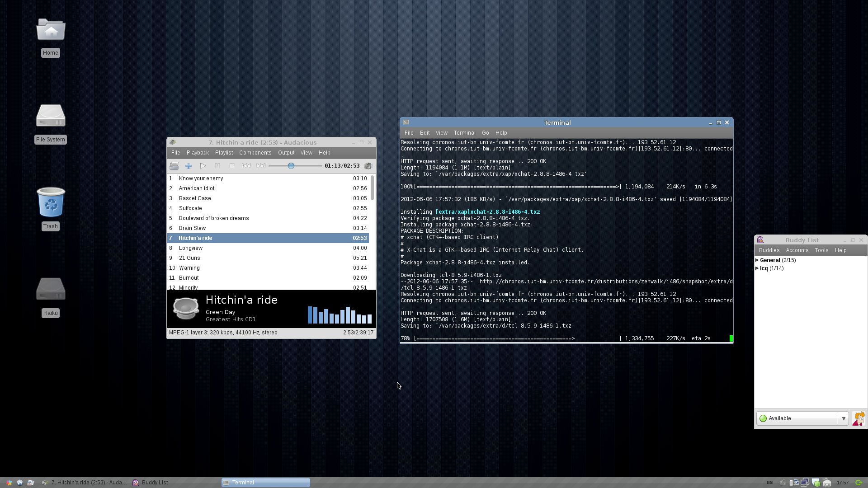The width and height of the screenshot is (868, 488).
Task: Open the Audacious Help menu
Action: [x=325, y=153]
